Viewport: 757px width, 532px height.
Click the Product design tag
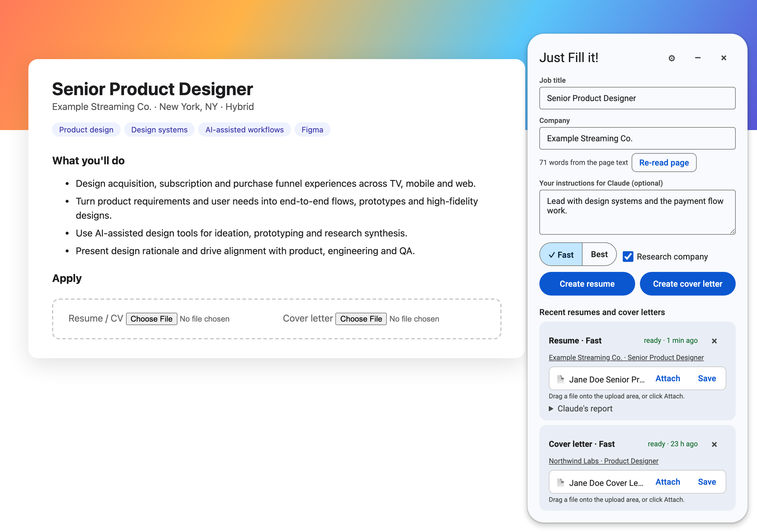point(86,129)
